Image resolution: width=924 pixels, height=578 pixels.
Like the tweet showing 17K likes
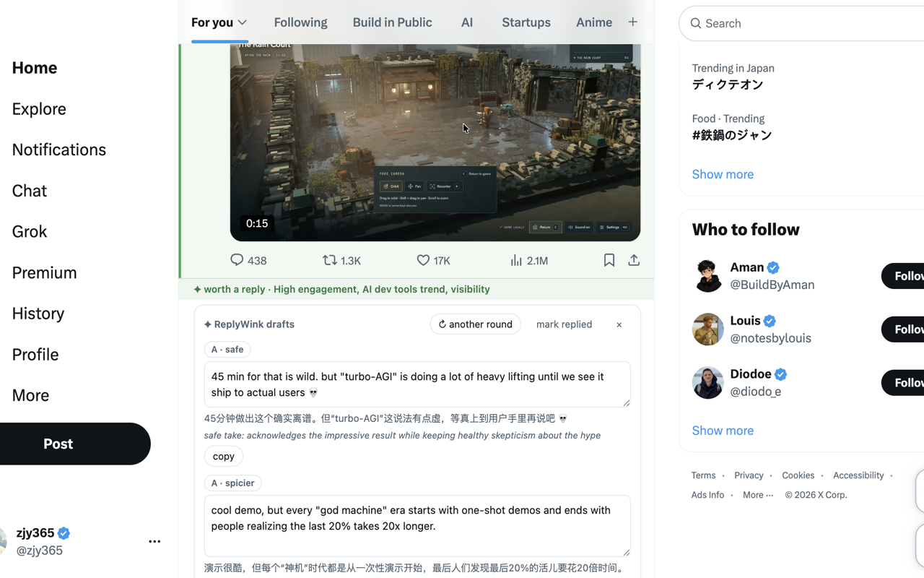tap(423, 260)
